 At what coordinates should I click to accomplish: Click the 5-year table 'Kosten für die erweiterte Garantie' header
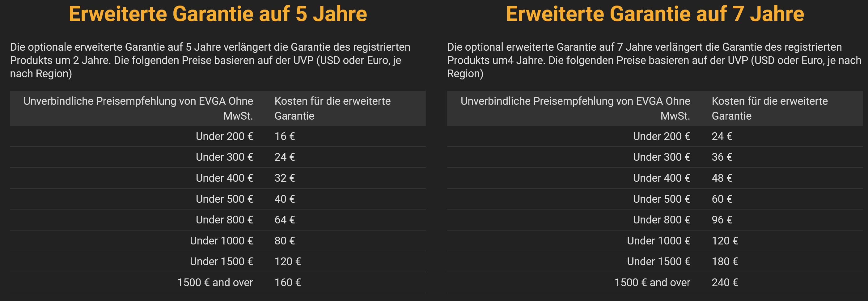pos(332,108)
